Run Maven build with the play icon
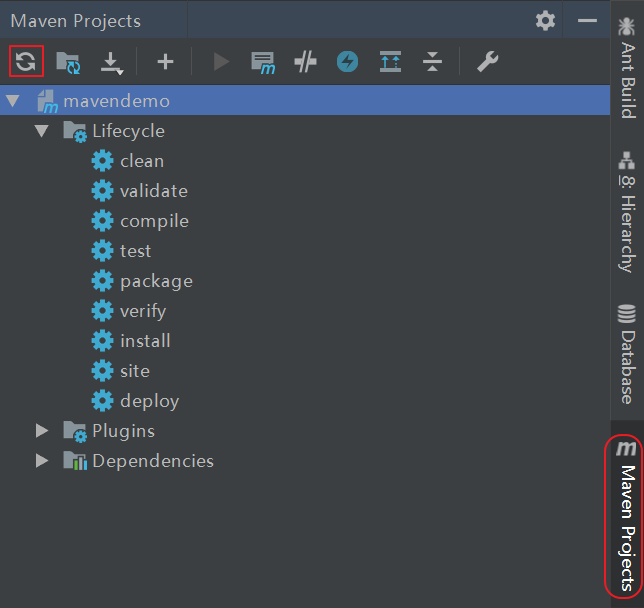 (x=222, y=62)
